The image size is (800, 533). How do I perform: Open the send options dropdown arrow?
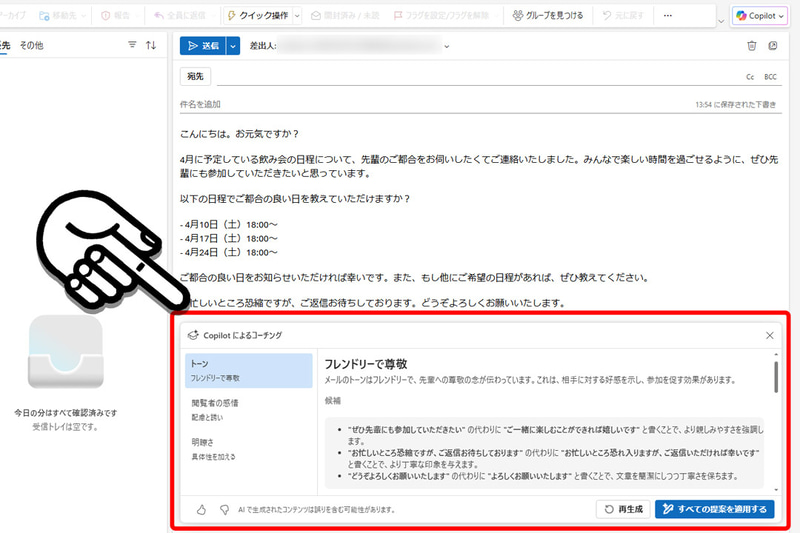pyautogui.click(x=233, y=46)
